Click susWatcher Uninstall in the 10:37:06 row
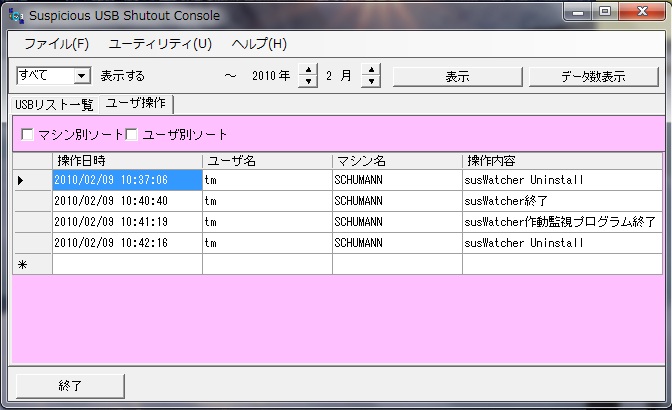This screenshot has width=672, height=410. click(x=562, y=180)
